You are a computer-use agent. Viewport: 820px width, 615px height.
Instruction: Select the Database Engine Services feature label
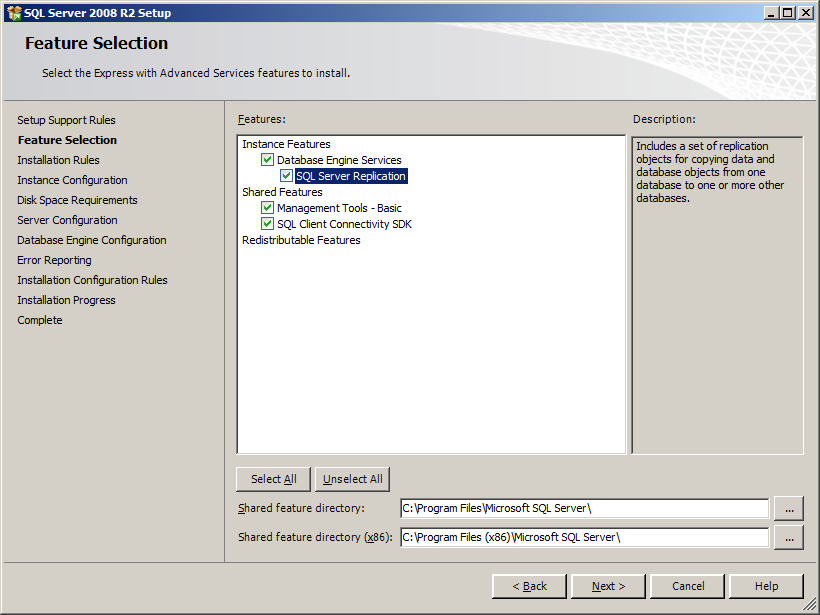(x=339, y=160)
